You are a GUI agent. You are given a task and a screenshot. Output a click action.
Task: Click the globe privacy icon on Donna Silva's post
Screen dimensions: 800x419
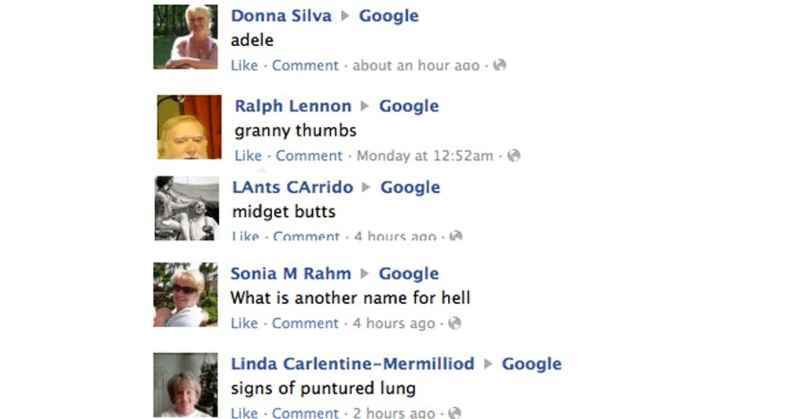pos(500,65)
